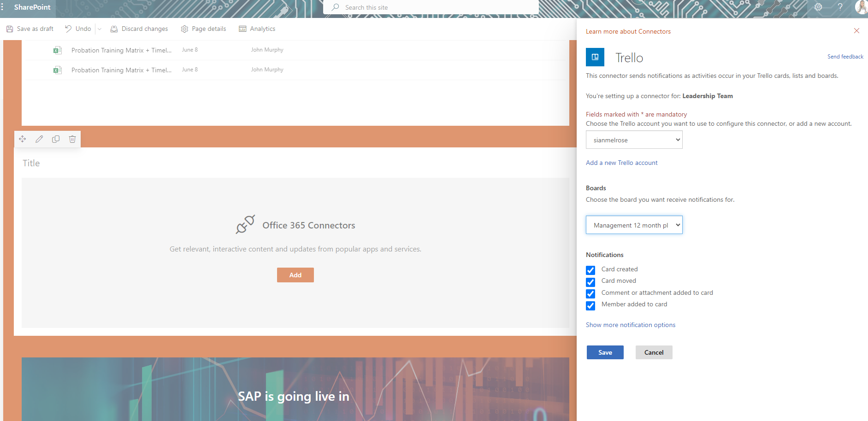Open the Management 12 month board dropdown
The width and height of the screenshot is (868, 421).
634,225
